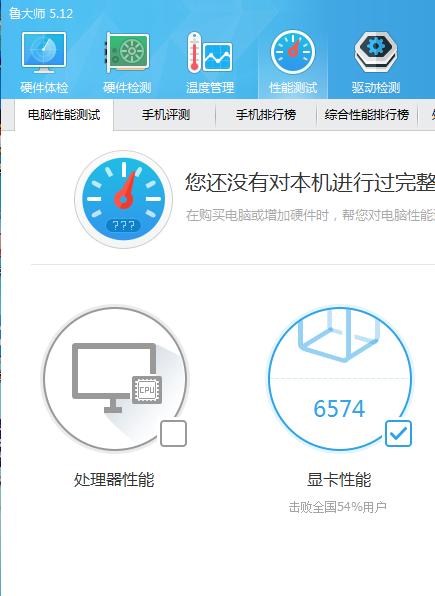Screen dimensions: 435x596
Task: Switch to 综合性能排行榜 tab
Action: tap(367, 115)
